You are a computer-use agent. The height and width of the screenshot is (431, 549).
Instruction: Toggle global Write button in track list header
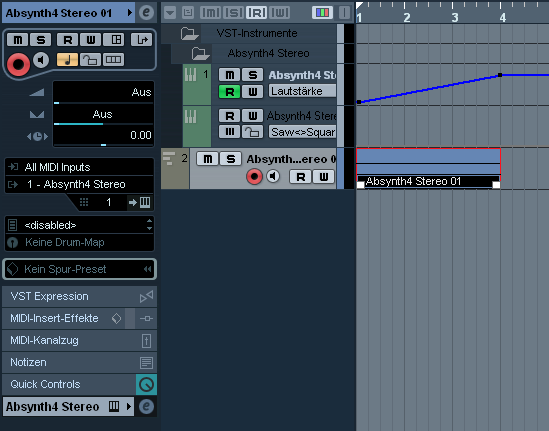tap(280, 13)
